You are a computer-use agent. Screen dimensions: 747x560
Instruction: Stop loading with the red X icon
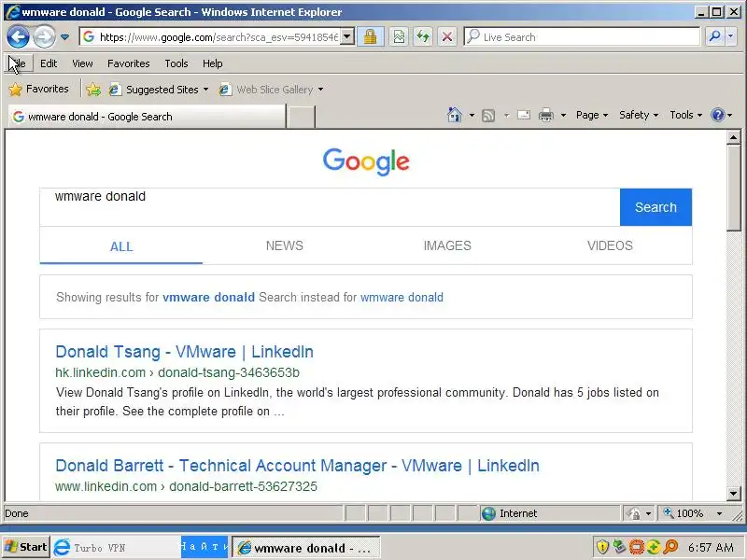(447, 36)
